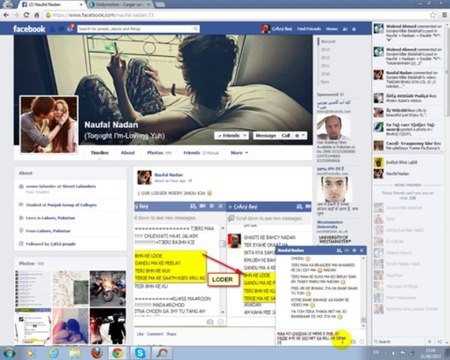Open the notifications globe with red badge
The image size is (450, 360).
pos(70,28)
